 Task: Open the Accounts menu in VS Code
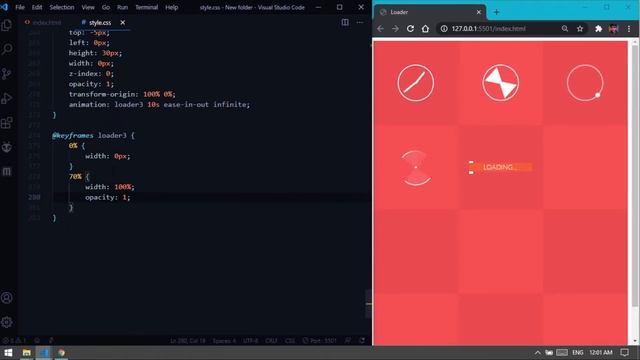pos(7,298)
